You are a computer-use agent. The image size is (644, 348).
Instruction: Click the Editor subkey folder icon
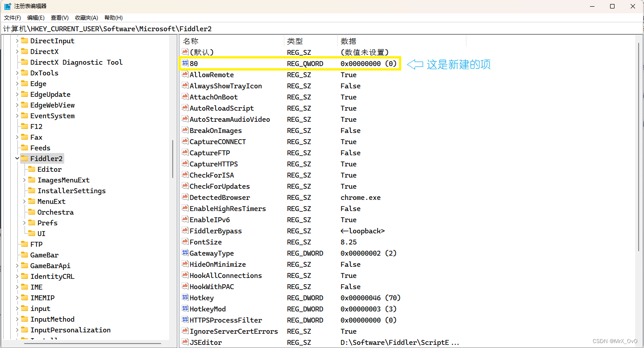(32, 169)
